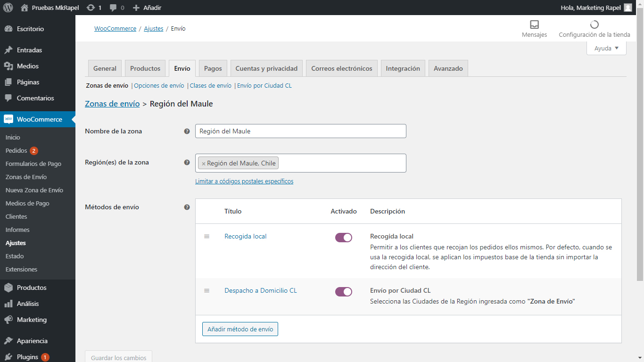Open the Recogida local method title link
This screenshot has width=644, height=362.
click(x=246, y=236)
